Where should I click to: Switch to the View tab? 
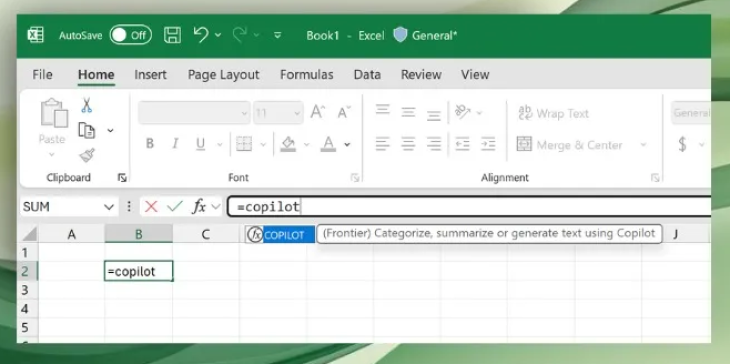pos(475,74)
